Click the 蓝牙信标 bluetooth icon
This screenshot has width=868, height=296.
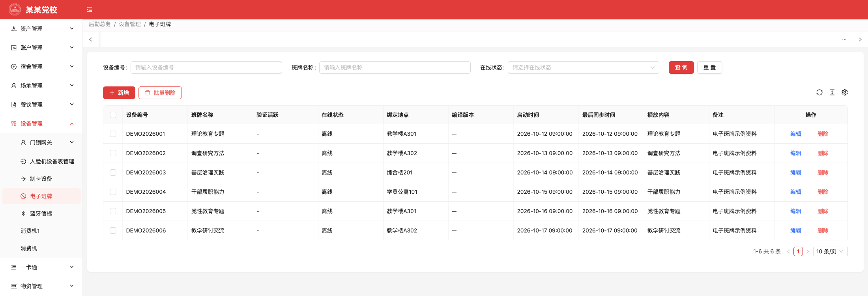(23, 214)
